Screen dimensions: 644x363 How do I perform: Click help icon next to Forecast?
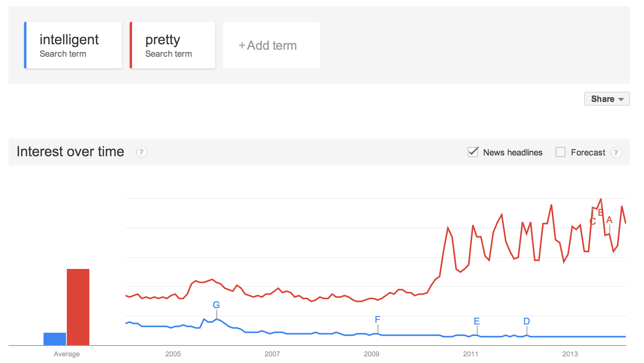(x=616, y=153)
